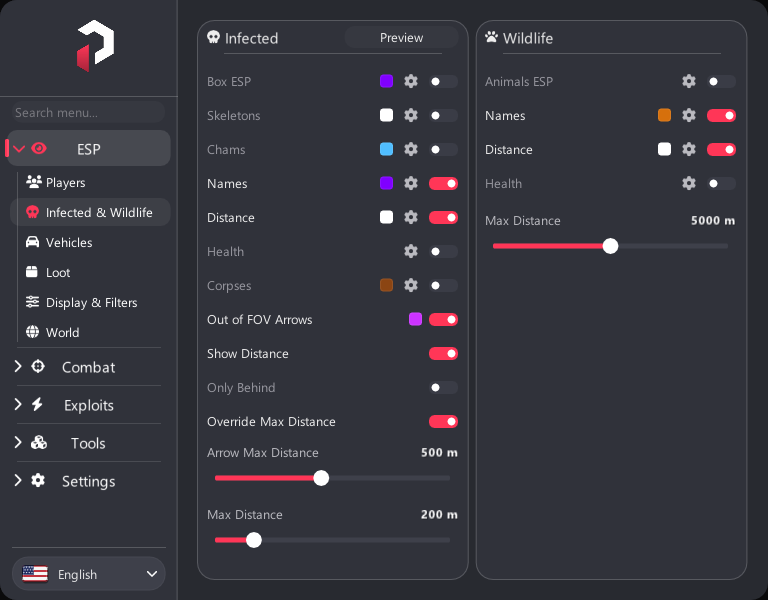This screenshot has width=768, height=600.
Task: Click the Vehicles car icon
Action: 32,242
